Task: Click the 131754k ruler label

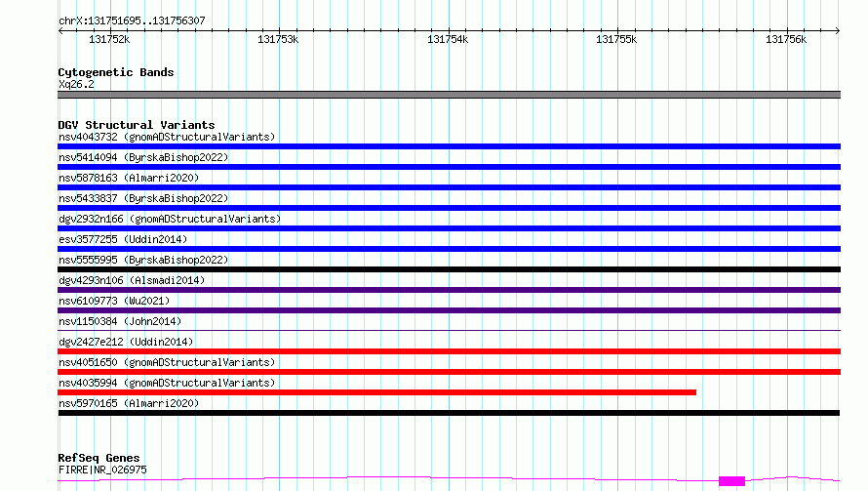Action: click(448, 39)
